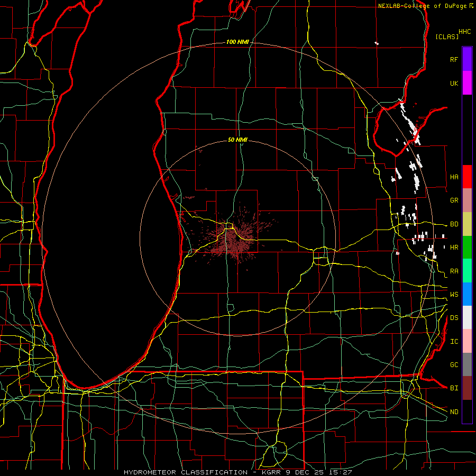Click the RF legend label
Screen dimensions: 476x476
tap(454, 59)
